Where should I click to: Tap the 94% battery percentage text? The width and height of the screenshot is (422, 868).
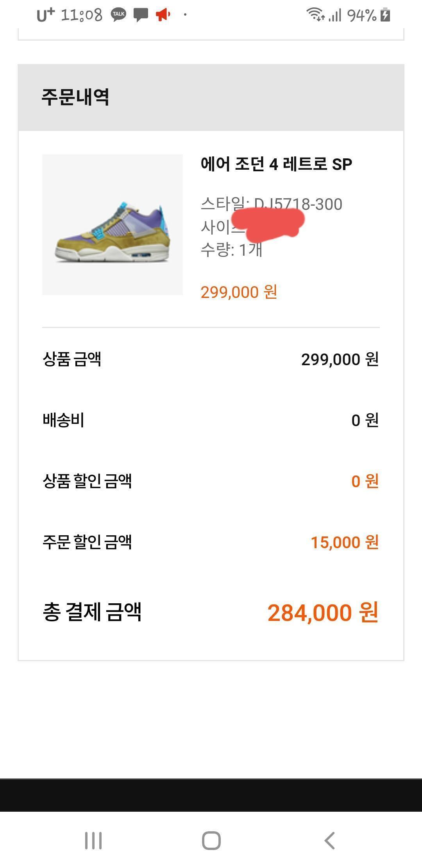(x=361, y=16)
